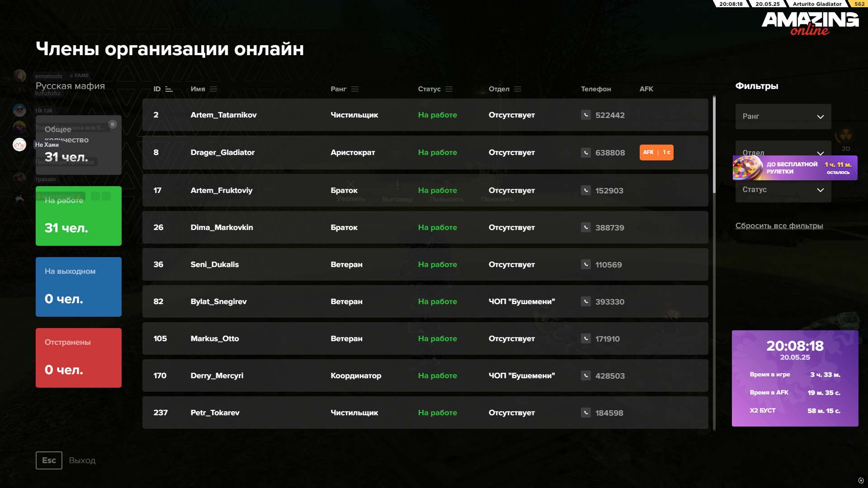This screenshot has width=868, height=488.
Task: Expand the Статус filter dropdown
Action: click(783, 190)
